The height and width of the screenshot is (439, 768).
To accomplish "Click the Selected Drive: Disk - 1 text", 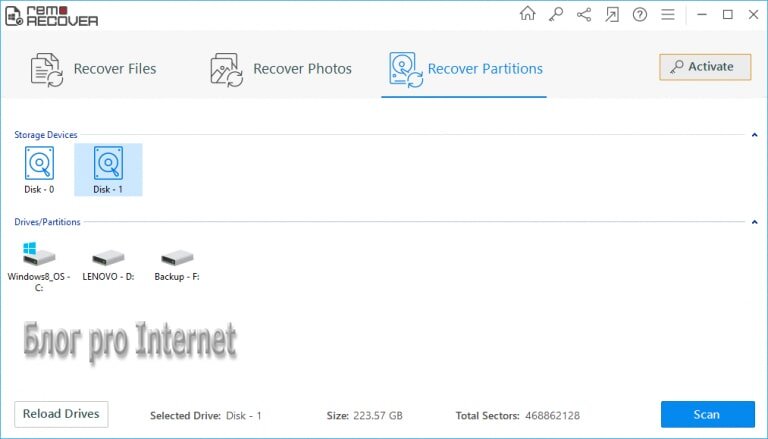I will (206, 416).
